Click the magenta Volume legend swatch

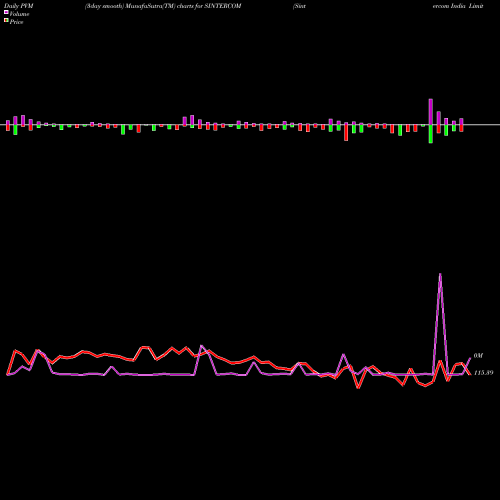(6, 13)
